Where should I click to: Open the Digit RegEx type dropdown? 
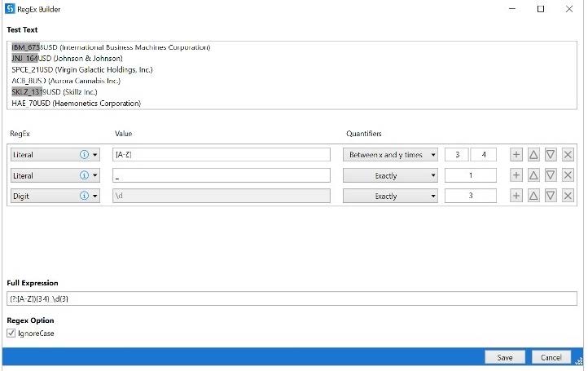click(94, 196)
